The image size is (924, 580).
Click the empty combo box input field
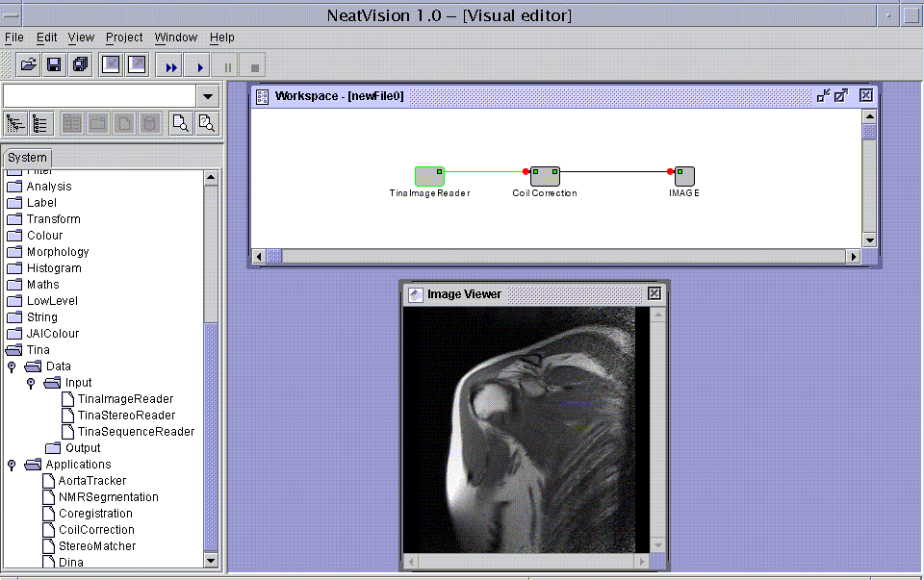coord(99,96)
